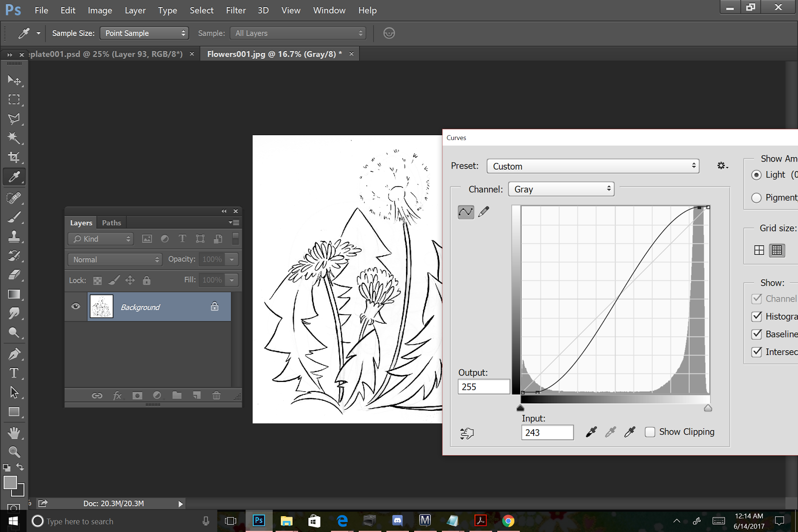Hide the Background layer with eye icon
798x532 pixels.
76,307
